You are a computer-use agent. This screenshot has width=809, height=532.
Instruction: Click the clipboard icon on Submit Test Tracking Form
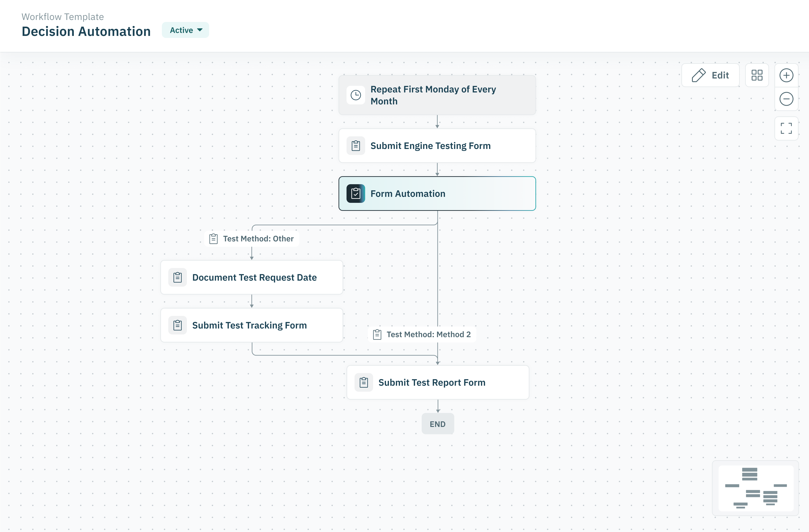(177, 325)
